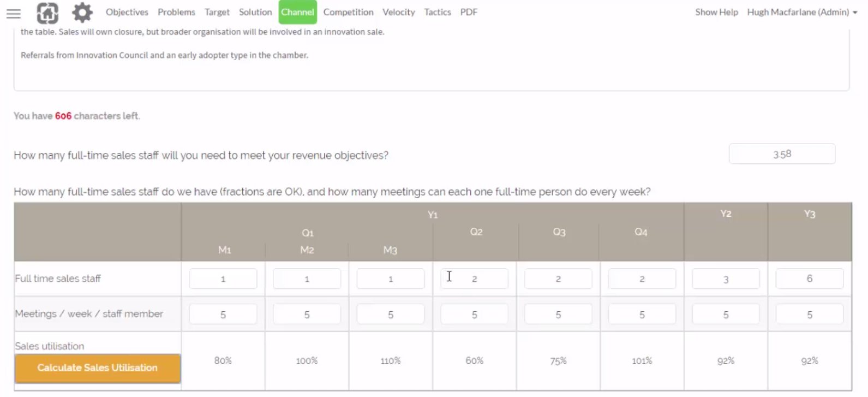Image resolution: width=868 pixels, height=397 pixels.
Task: Open the Tactics tab
Action: 438,12
